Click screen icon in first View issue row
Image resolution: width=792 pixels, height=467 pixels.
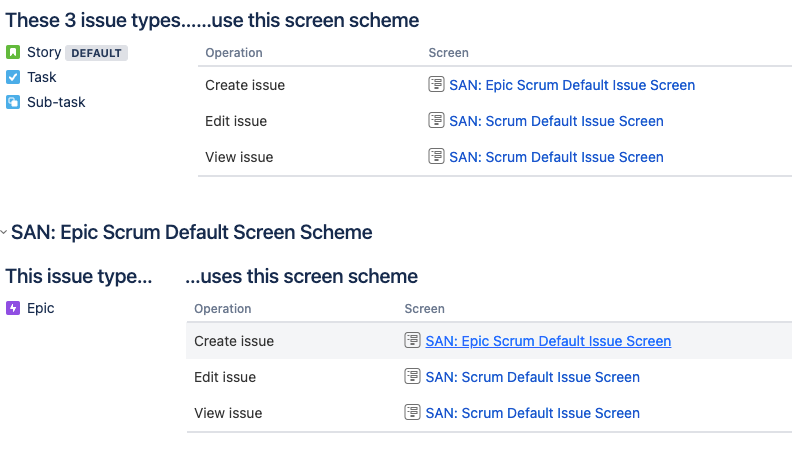click(x=436, y=157)
